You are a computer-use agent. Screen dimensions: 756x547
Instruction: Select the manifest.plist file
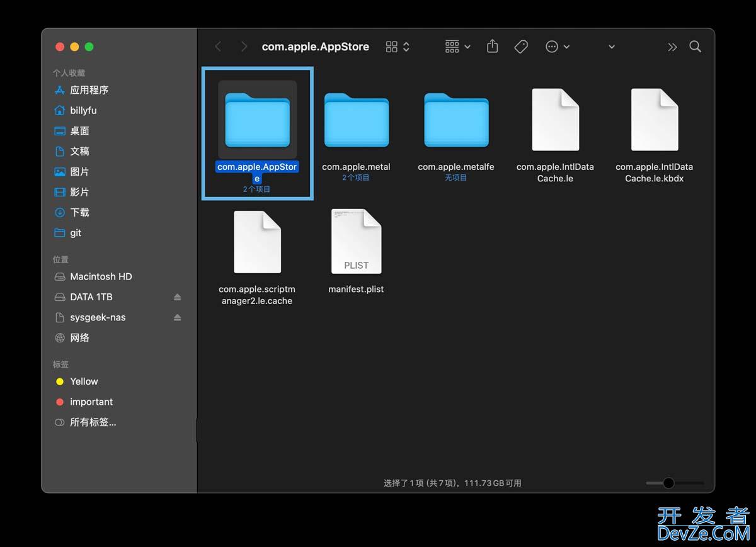tap(357, 242)
